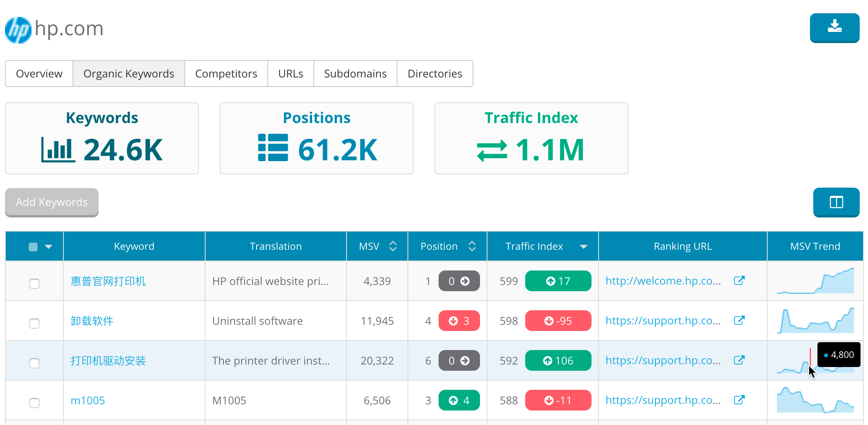Screen dimensions: 868x425
Task: Sort by the MSV column arrows
Action: 393,246
